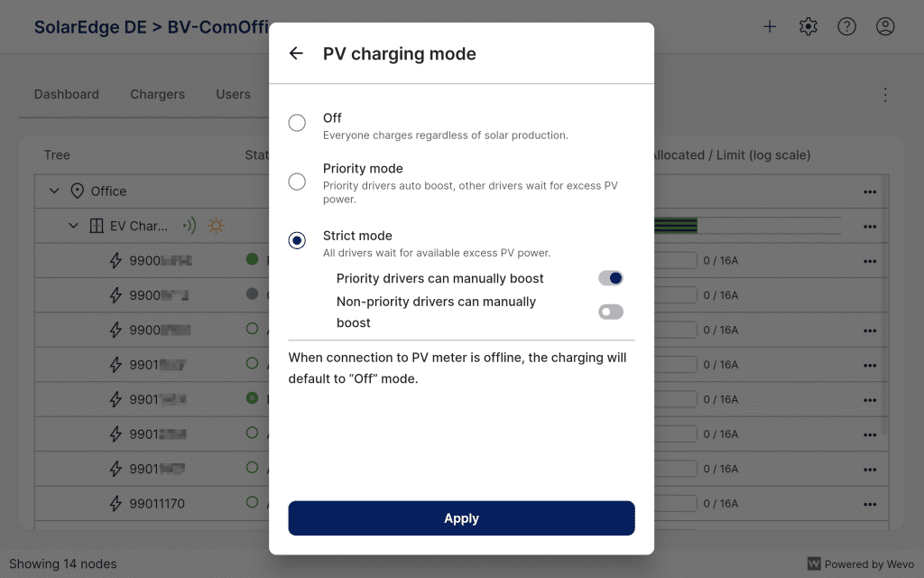Click the Powered by Wevo logo
This screenshot has width=924, height=578.
(860, 564)
